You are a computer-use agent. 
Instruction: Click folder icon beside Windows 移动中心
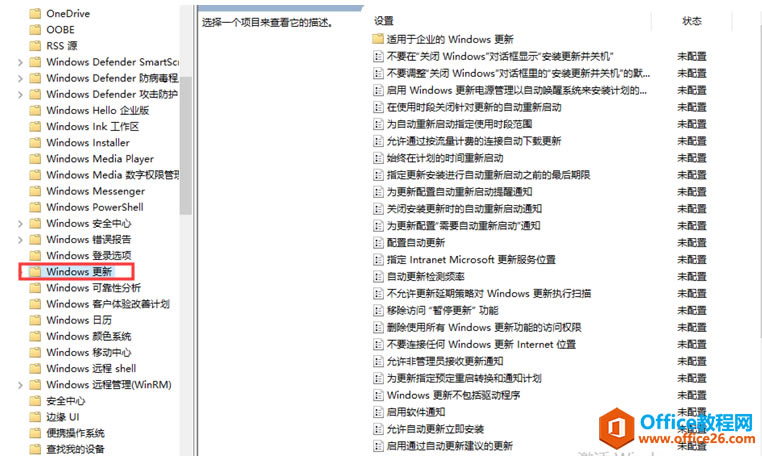point(35,352)
